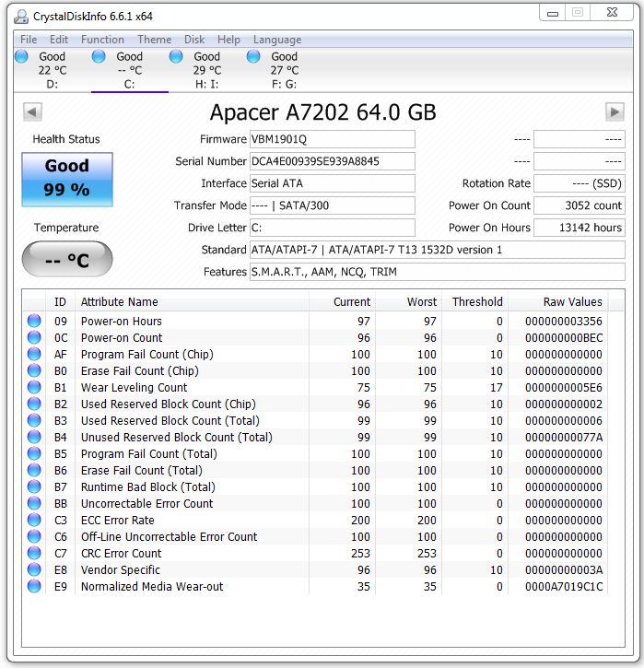
Task: Click the Threshold column header
Action: pos(474,302)
